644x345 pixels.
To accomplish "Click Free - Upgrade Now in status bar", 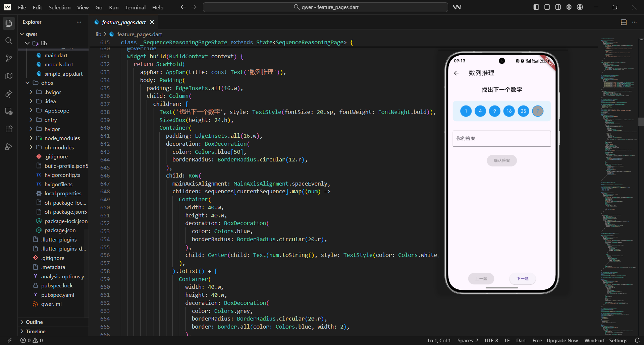I will point(555,340).
